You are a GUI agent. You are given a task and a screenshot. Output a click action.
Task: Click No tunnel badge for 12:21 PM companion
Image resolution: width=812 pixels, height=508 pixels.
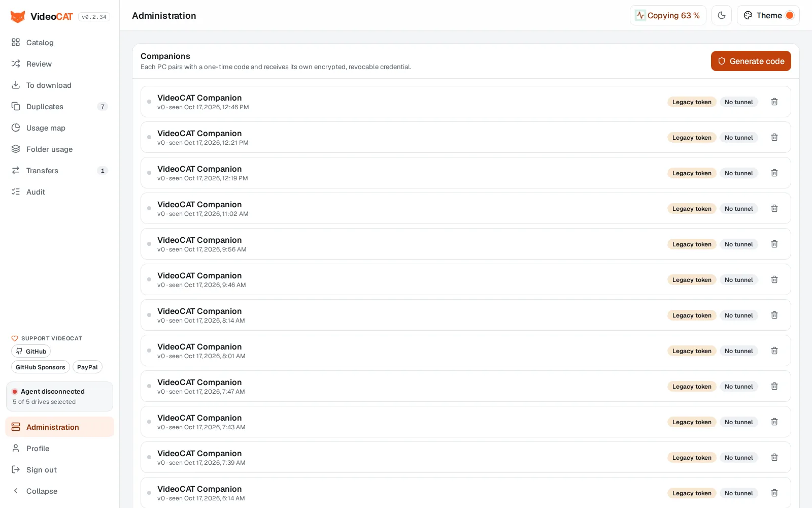click(x=739, y=138)
